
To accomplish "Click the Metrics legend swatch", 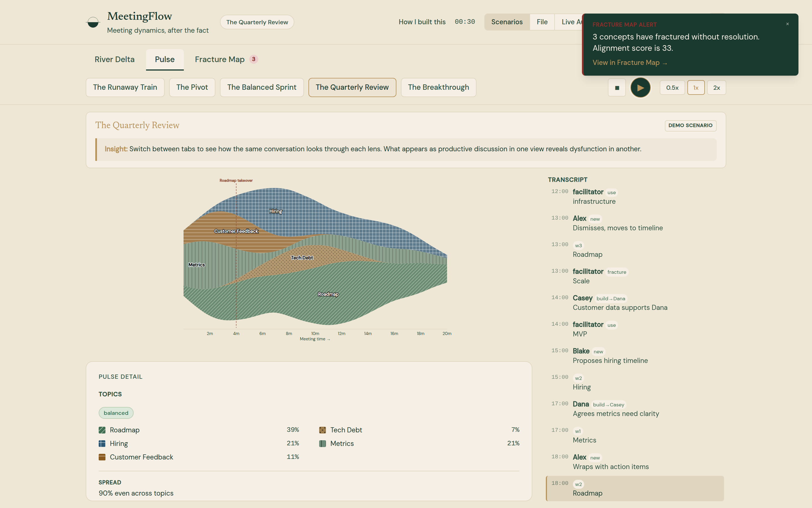I will point(323,443).
